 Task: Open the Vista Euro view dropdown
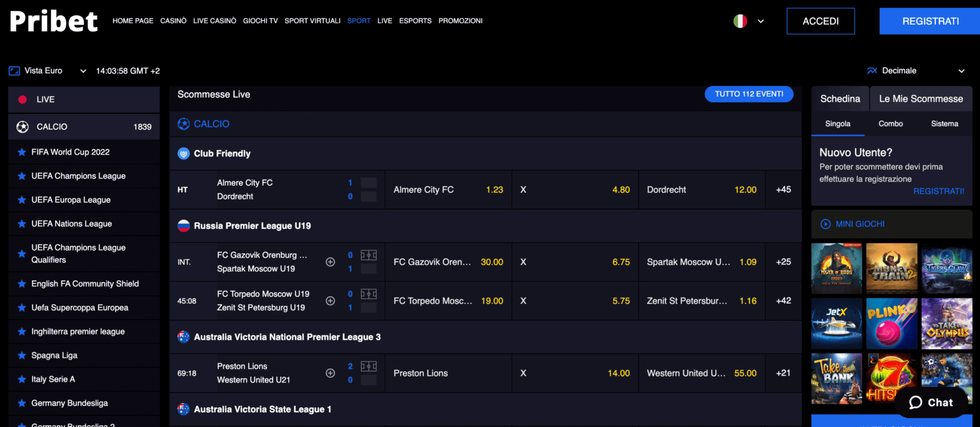coord(48,71)
